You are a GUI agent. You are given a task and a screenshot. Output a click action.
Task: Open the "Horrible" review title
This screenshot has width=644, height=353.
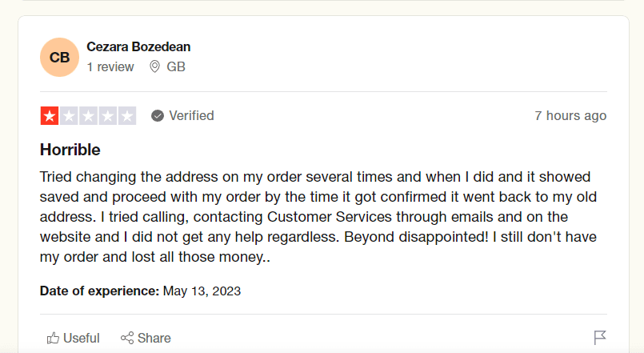70,150
